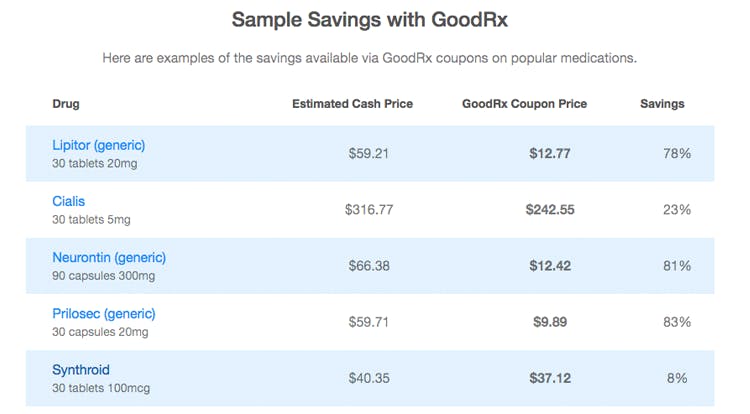The width and height of the screenshot is (750, 414).
Task: Click the $316.77 Cialis cash price
Action: coord(369,210)
